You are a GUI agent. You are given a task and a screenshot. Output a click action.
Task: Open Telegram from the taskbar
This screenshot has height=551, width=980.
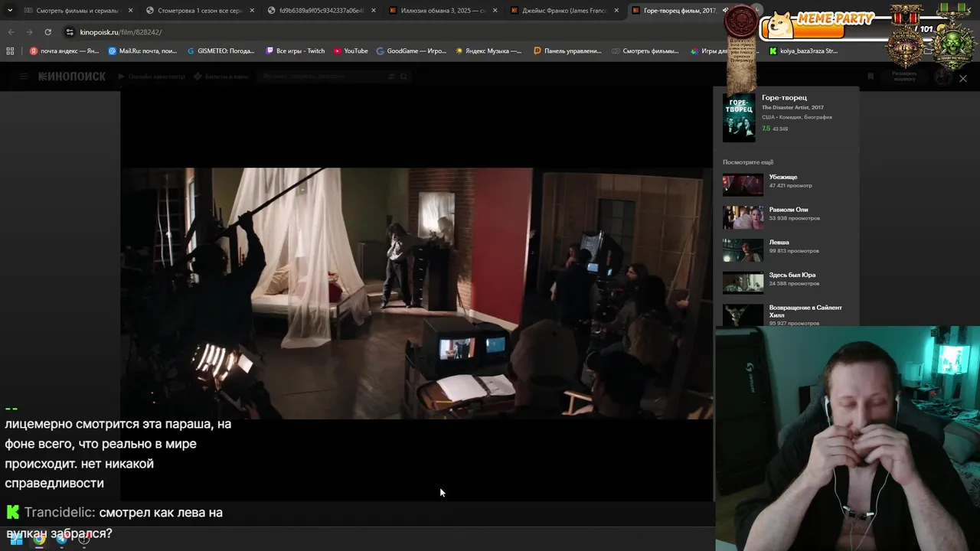61,539
